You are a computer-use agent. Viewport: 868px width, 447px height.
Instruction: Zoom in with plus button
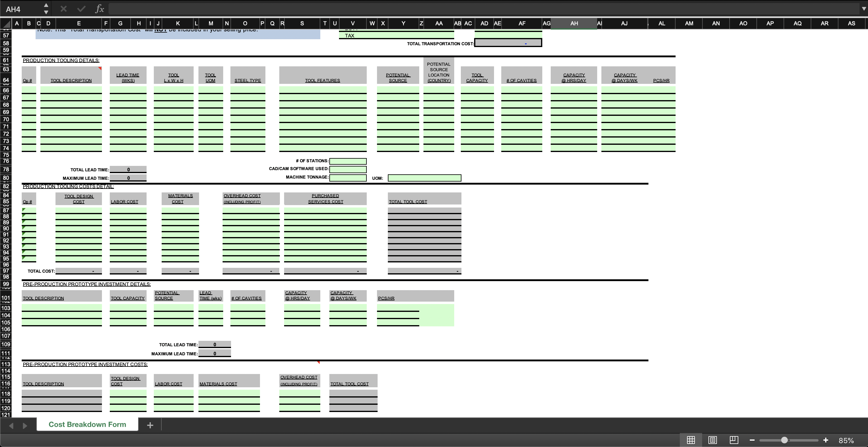point(825,440)
